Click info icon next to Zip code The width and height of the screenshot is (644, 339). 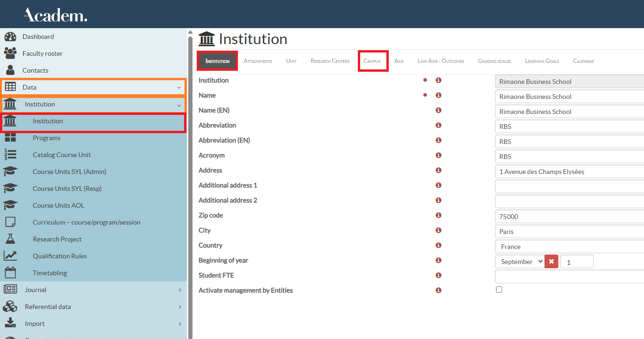point(438,215)
